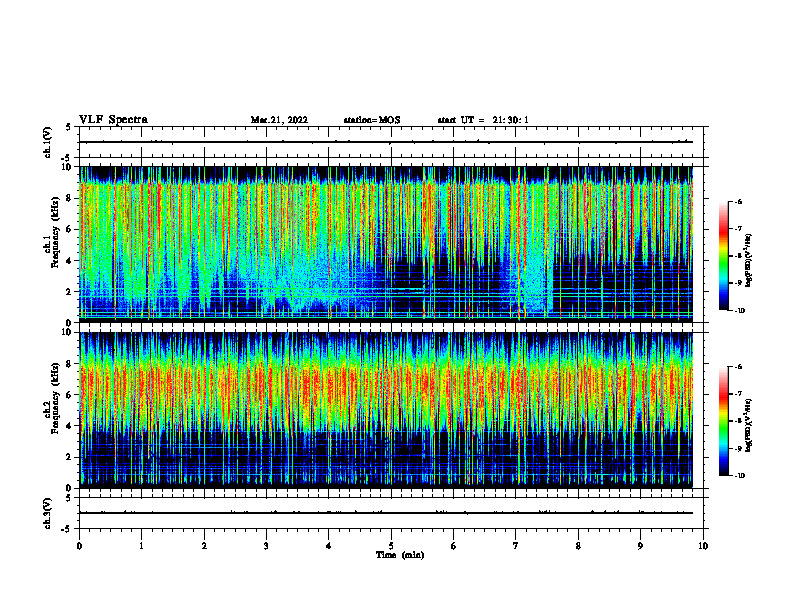
Task: Click time-axis tick label "2"
Action: click(204, 546)
